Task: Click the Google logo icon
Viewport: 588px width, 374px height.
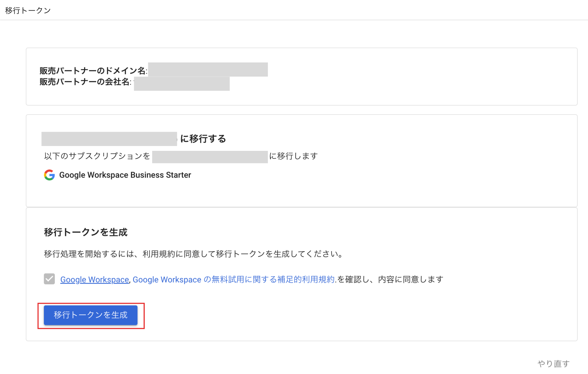Action: pos(49,175)
